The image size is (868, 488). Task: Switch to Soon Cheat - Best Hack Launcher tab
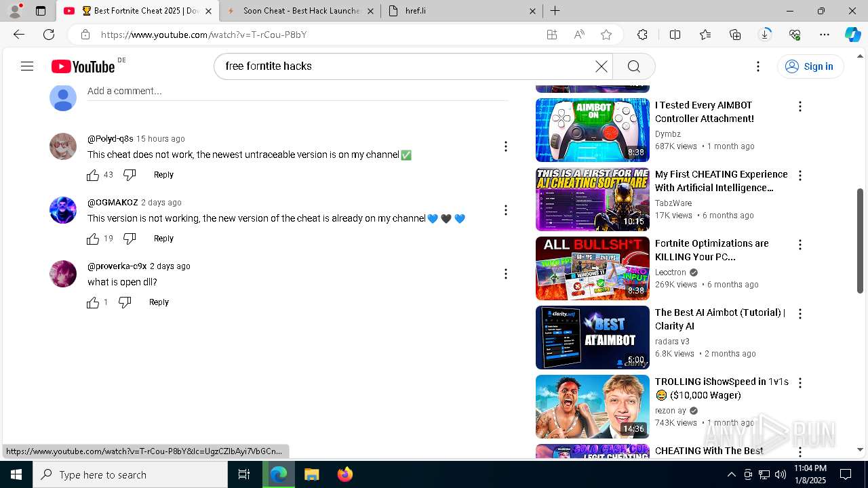(x=301, y=11)
